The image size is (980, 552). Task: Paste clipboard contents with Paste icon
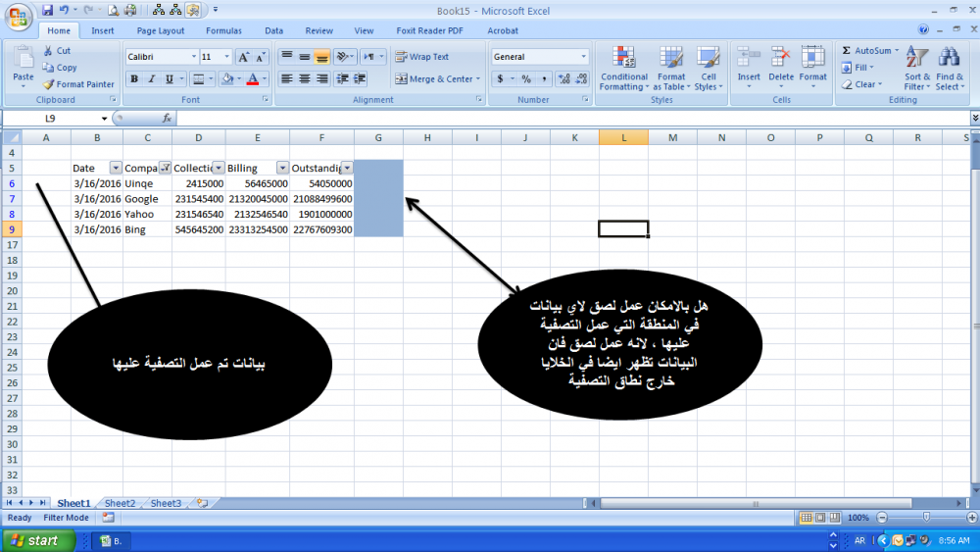tap(24, 58)
